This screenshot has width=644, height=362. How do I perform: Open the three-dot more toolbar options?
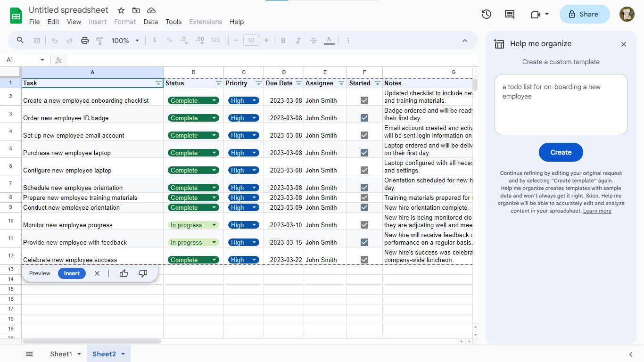pos(348,41)
